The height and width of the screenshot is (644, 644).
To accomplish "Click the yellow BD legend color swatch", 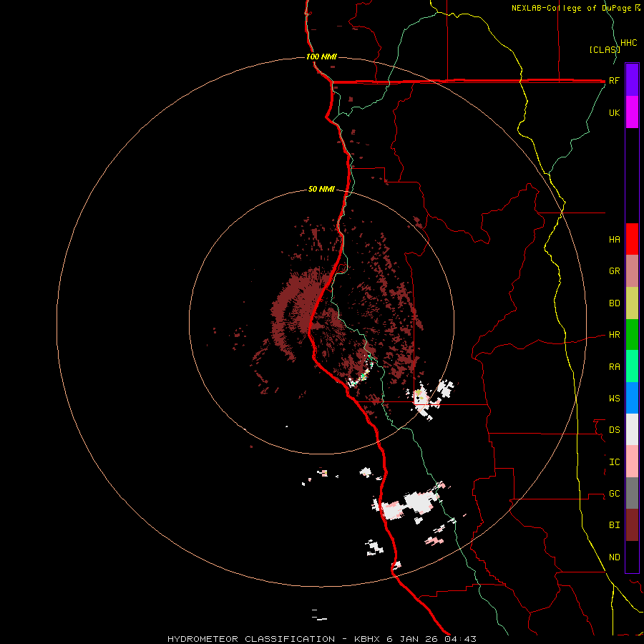I will tap(632, 303).
